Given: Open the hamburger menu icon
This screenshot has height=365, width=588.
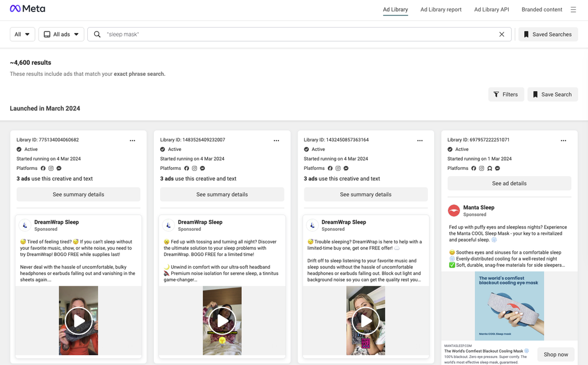Looking at the screenshot, I should click(573, 10).
